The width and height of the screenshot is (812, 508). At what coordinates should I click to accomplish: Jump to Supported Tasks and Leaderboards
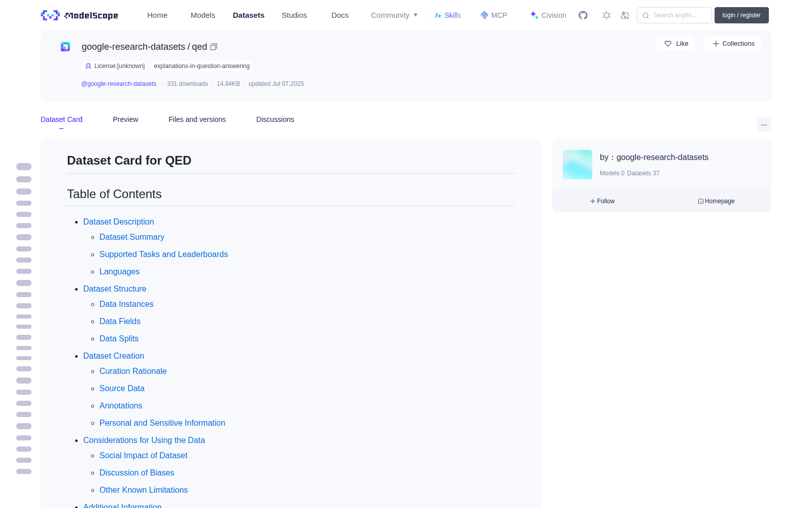pos(163,254)
